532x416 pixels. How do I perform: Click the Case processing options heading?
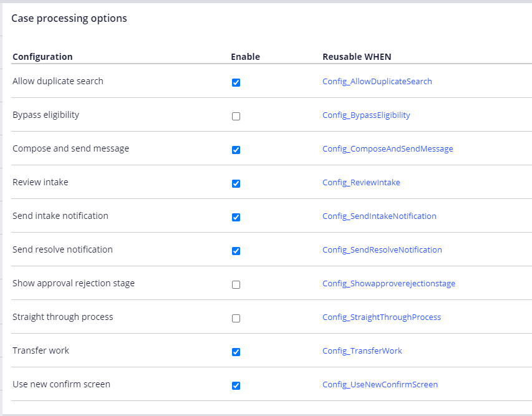click(69, 18)
